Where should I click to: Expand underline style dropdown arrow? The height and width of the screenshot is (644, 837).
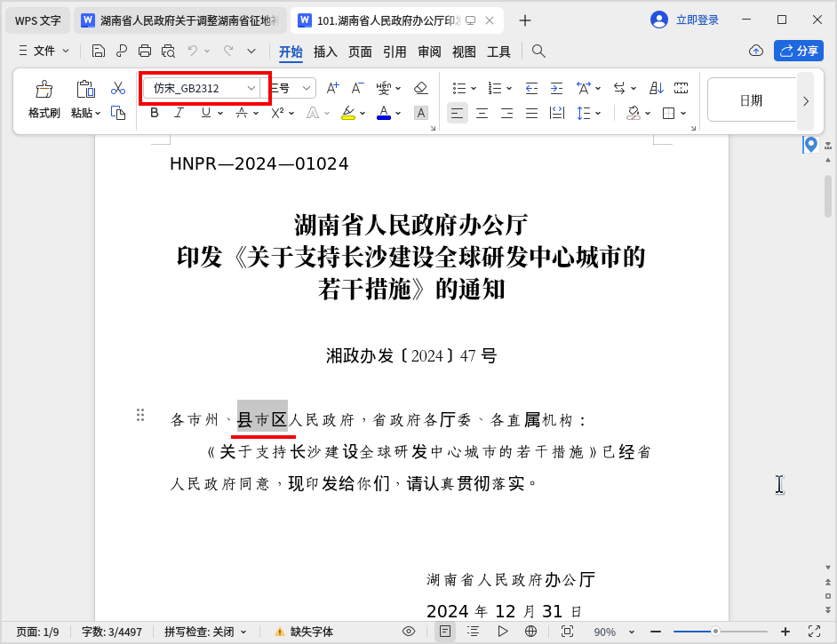(220, 113)
